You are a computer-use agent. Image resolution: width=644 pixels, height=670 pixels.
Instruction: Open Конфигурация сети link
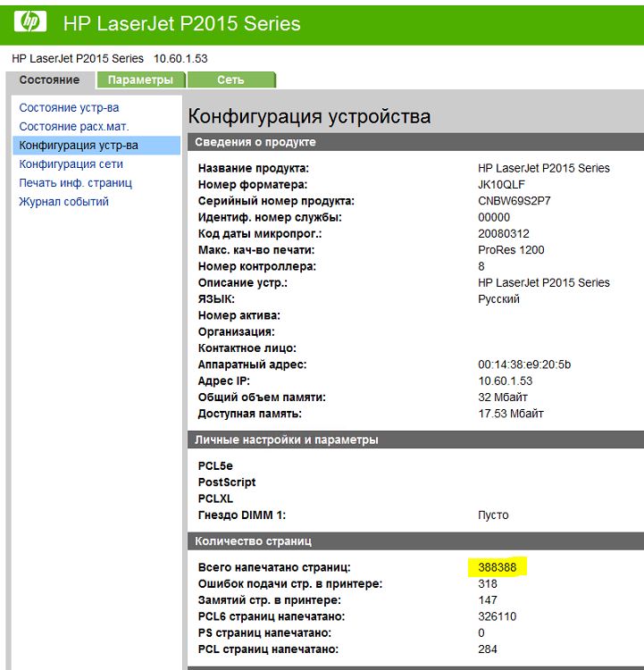point(71,164)
